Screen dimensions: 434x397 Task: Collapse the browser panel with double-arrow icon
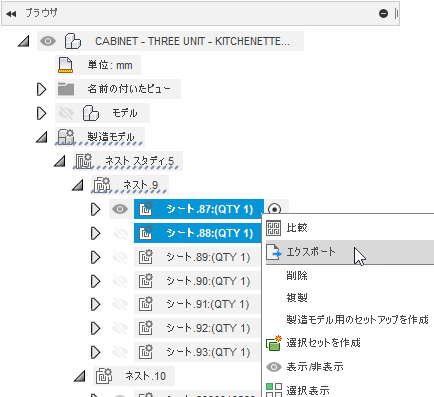(11, 14)
